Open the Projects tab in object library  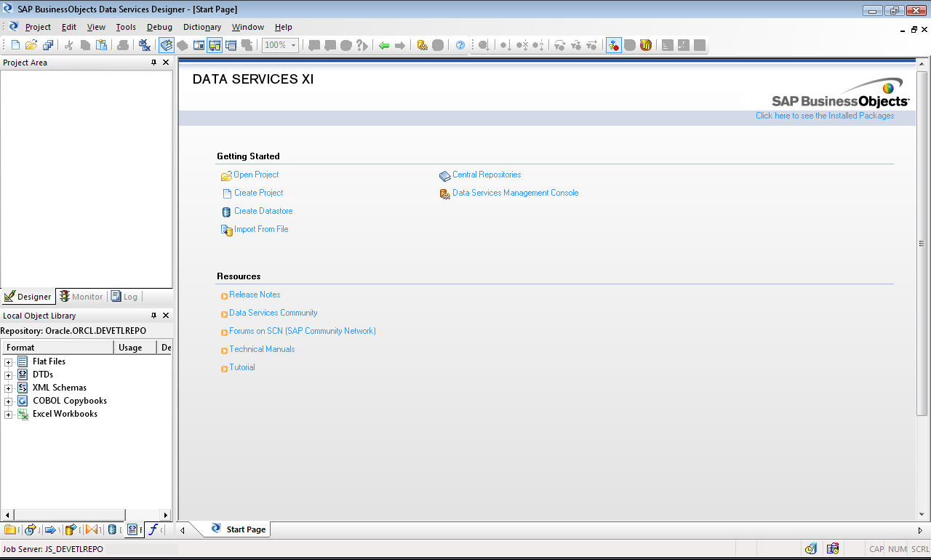pyautogui.click(x=12, y=529)
